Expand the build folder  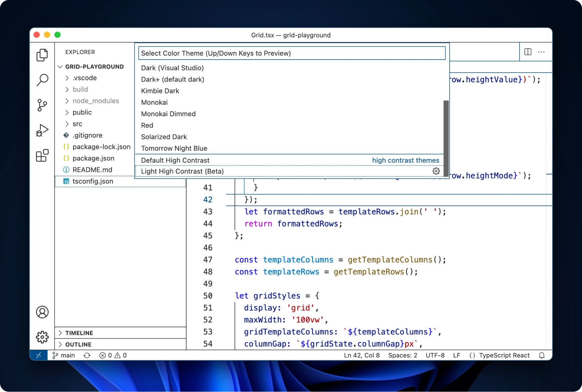pos(67,89)
